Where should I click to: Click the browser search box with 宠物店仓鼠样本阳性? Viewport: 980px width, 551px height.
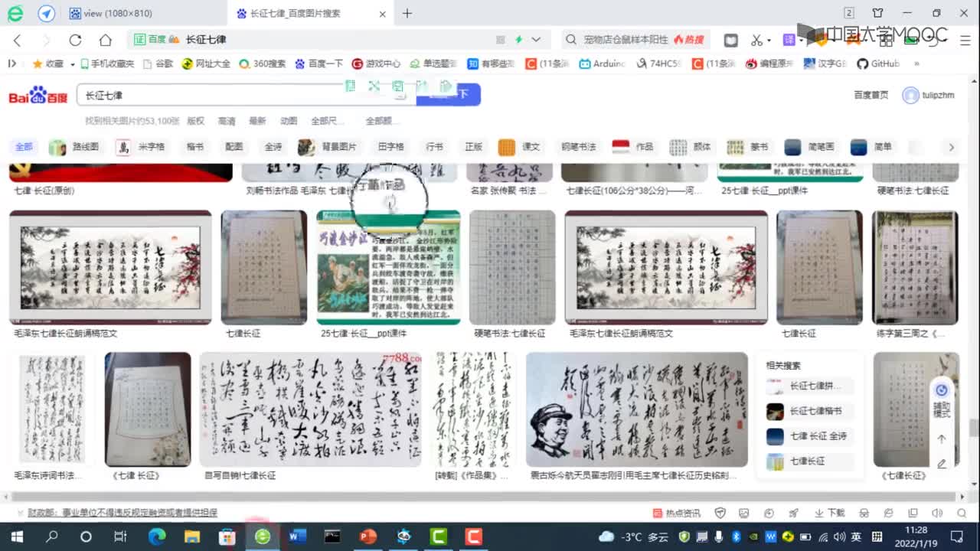pos(635,40)
